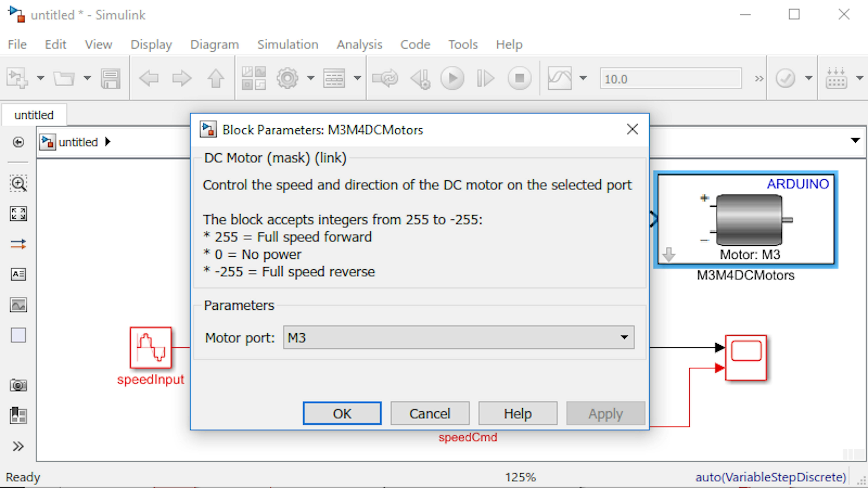
Task: Click the Fit to View palette icon
Action: click(18, 214)
